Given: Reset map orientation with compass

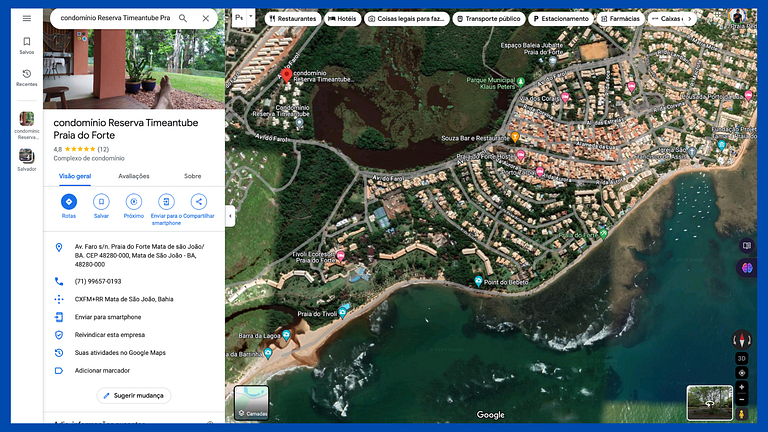Looking at the screenshot, I should (x=742, y=339).
